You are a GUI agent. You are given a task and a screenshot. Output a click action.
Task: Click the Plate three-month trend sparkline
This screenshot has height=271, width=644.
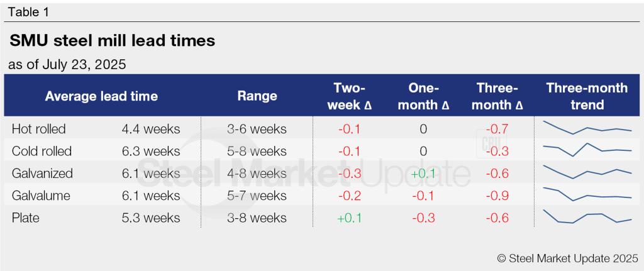point(587,217)
